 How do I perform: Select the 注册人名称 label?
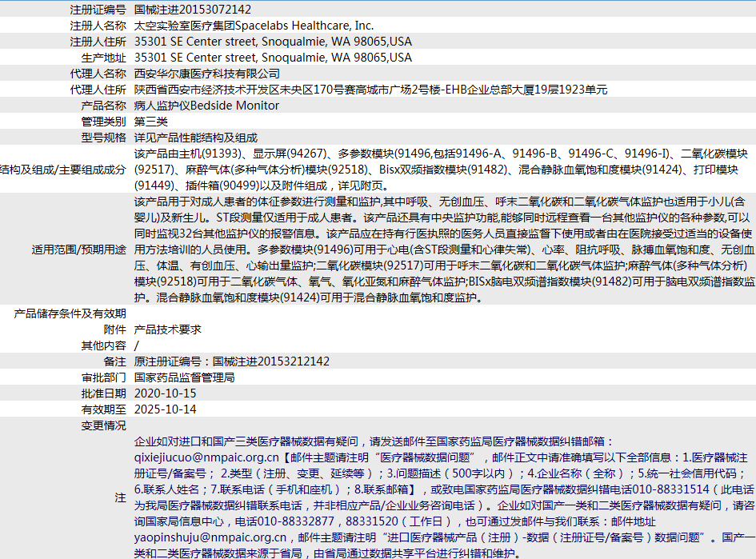98,25
